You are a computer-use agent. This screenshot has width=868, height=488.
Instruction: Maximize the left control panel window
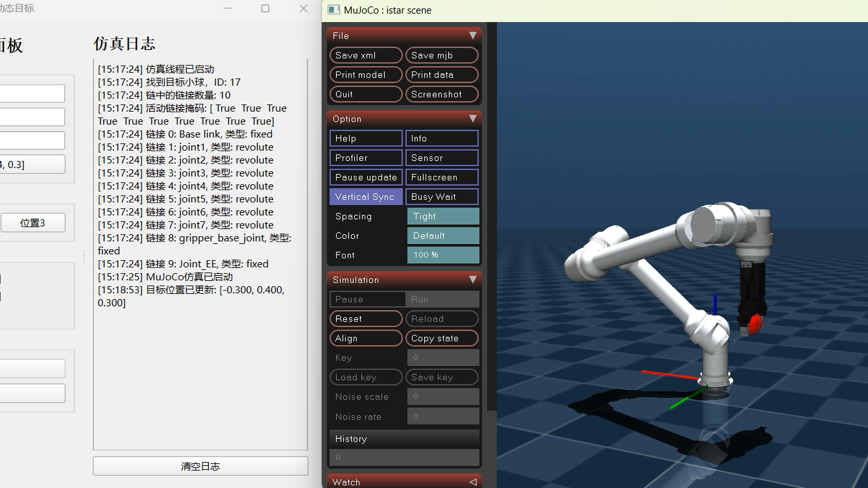tap(265, 8)
